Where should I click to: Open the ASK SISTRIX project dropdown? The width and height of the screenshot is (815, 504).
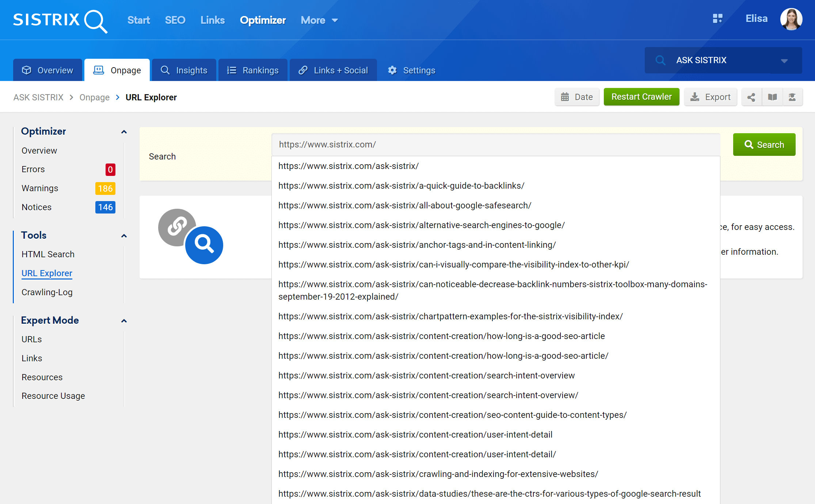click(x=723, y=60)
